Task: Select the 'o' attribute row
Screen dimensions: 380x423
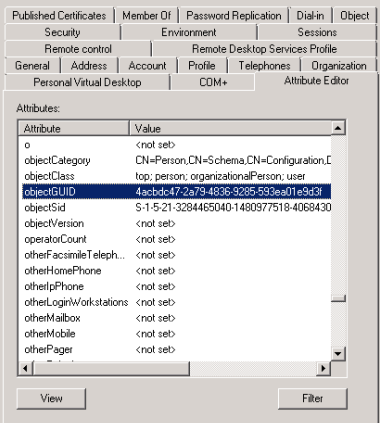Action: click(177, 145)
